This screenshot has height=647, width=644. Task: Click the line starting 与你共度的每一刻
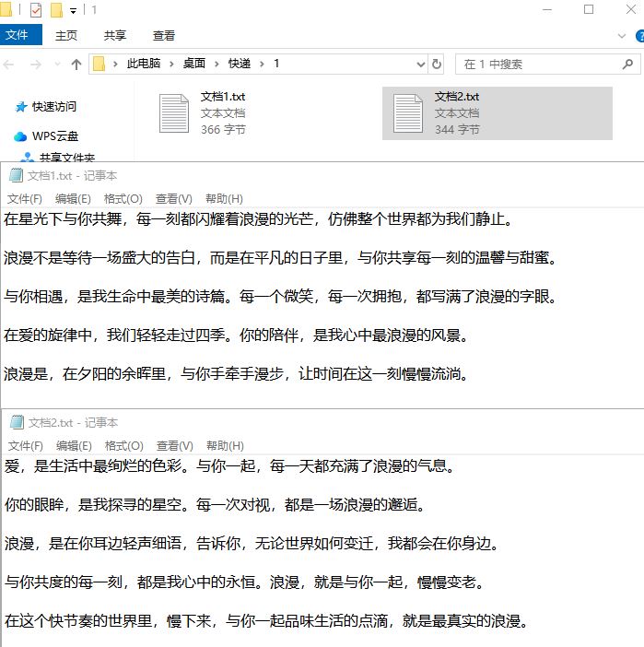coord(244,582)
